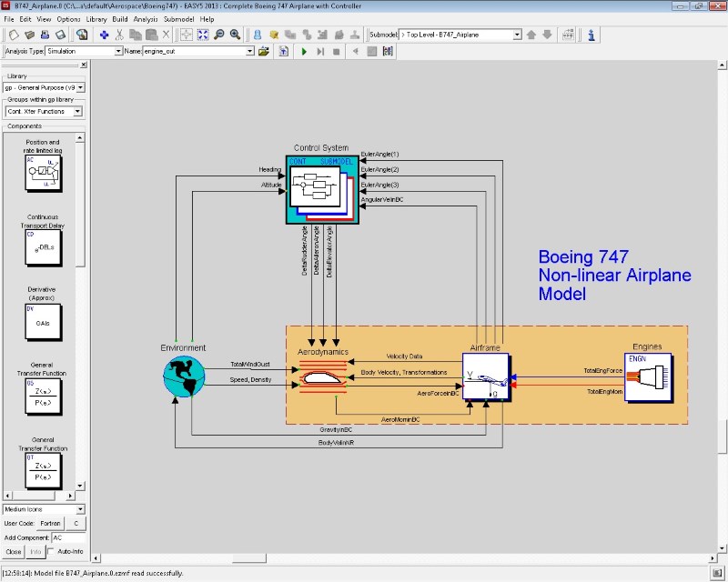The width and height of the screenshot is (728, 582).
Task: Open the View menu
Action: (x=44, y=19)
